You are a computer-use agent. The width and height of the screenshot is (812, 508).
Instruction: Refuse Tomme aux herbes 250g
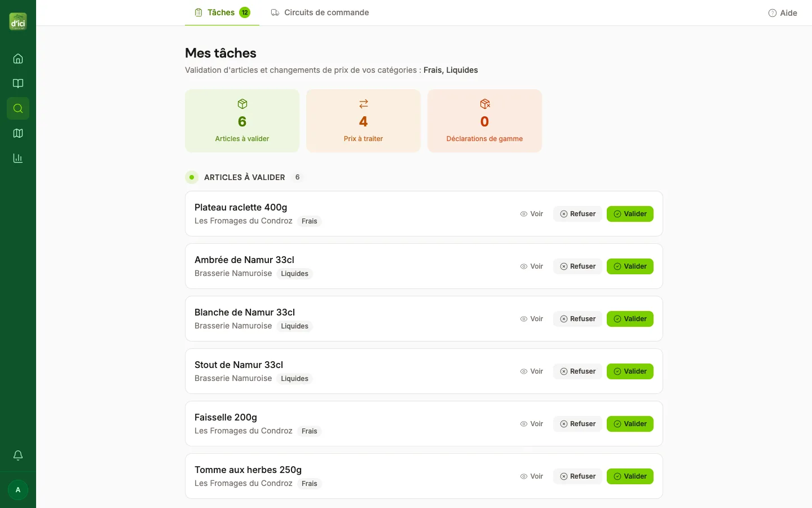tap(577, 476)
